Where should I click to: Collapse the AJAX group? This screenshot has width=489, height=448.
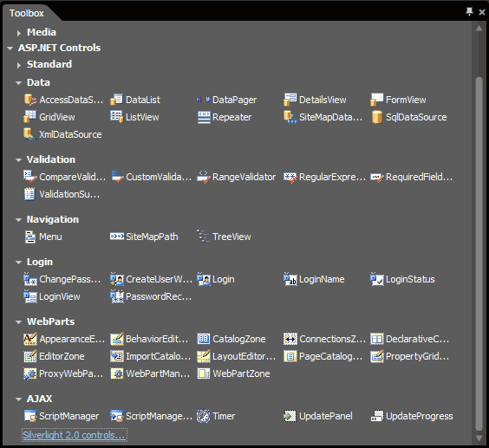pos(19,399)
